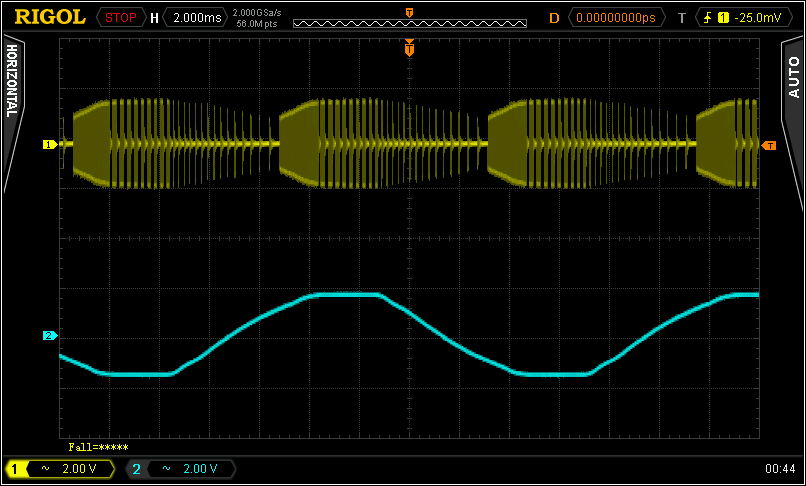Select the trigger level -25.0mV value
This screenshot has height=486, width=806.
click(x=757, y=18)
